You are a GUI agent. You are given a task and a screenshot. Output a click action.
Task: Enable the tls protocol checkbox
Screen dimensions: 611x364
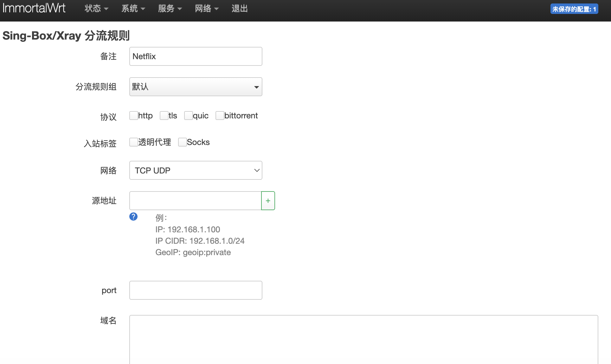[x=164, y=116]
